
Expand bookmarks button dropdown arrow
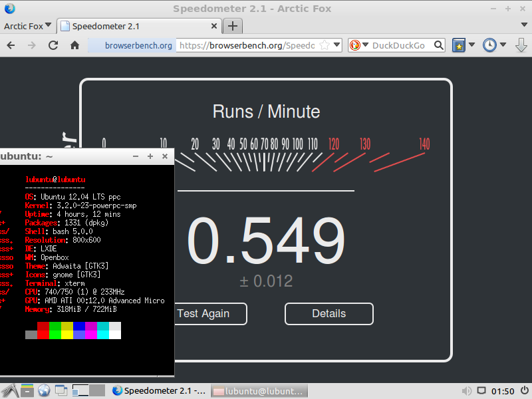(x=471, y=45)
